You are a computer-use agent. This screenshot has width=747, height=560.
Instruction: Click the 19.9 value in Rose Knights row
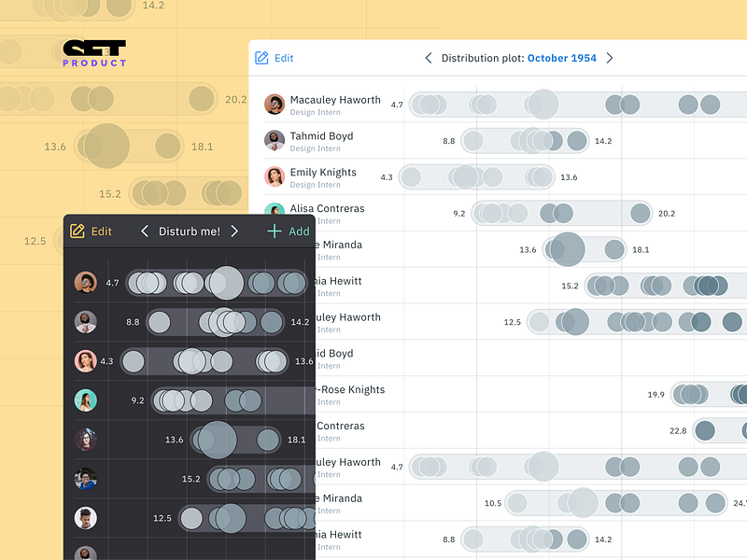656,395
